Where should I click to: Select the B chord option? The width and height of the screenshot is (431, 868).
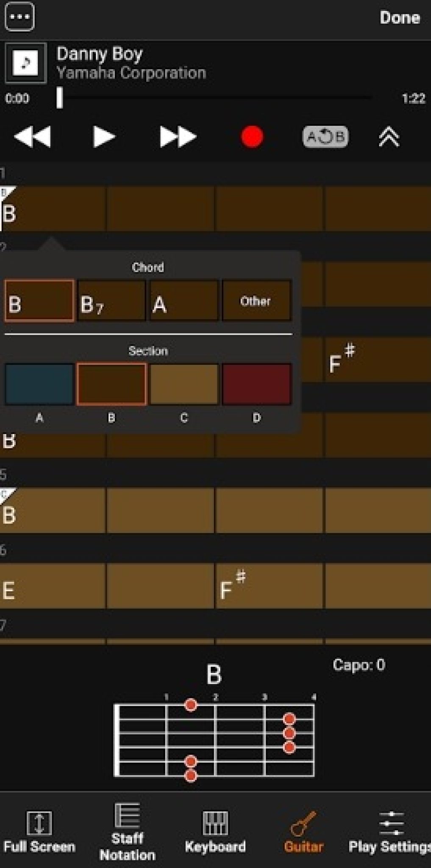[39, 301]
